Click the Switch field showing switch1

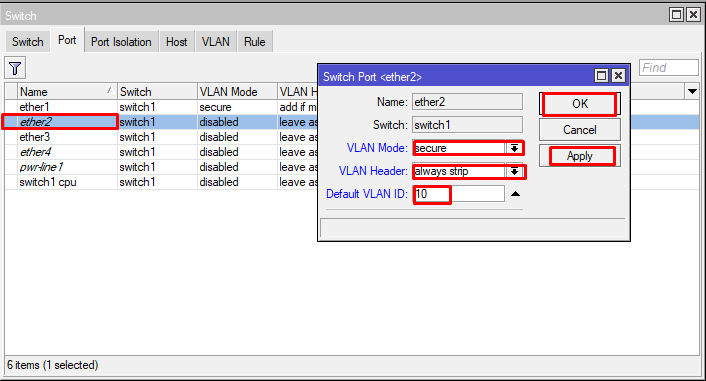tap(467, 125)
